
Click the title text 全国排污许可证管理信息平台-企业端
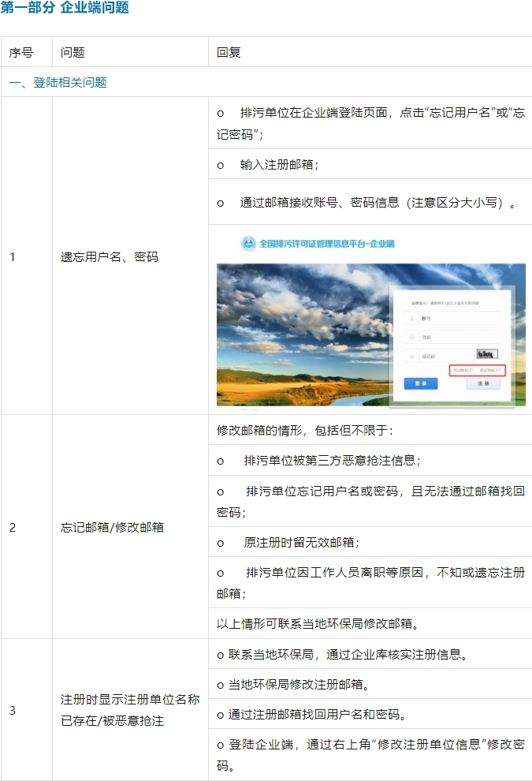pyautogui.click(x=327, y=244)
